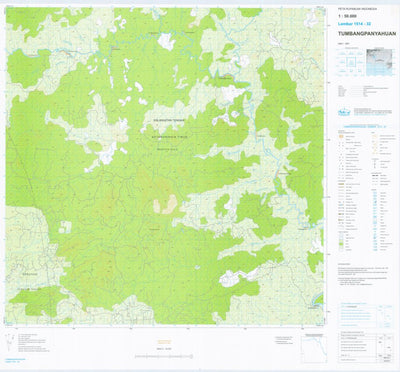The width and height of the screenshot is (400, 372).
Task: Click the adjacent sheets index diagram
Action: tap(351, 62)
